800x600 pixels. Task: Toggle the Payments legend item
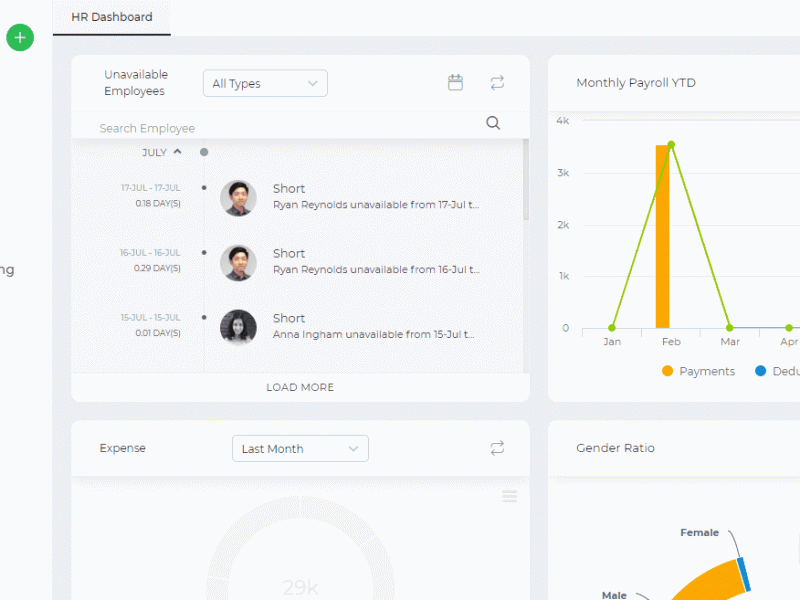pos(698,371)
